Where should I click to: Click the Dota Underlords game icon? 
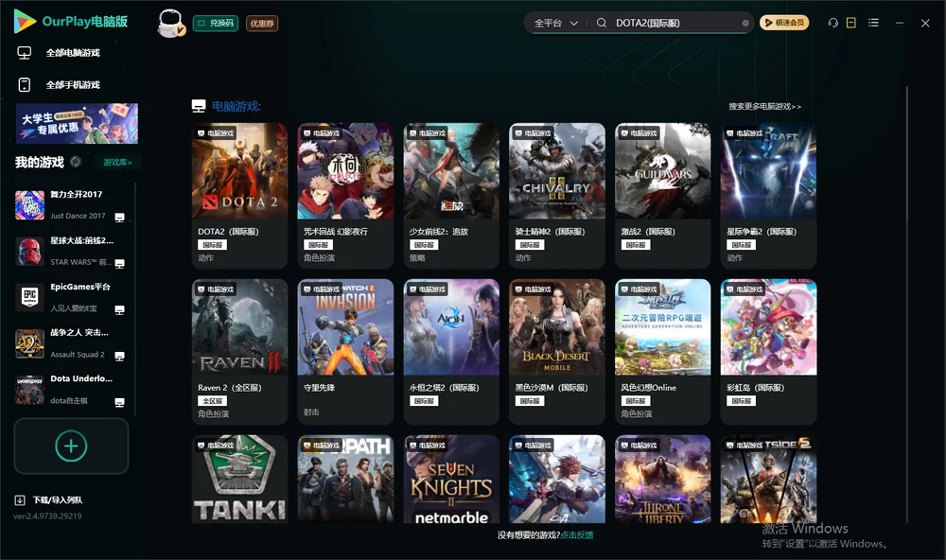pyautogui.click(x=29, y=390)
